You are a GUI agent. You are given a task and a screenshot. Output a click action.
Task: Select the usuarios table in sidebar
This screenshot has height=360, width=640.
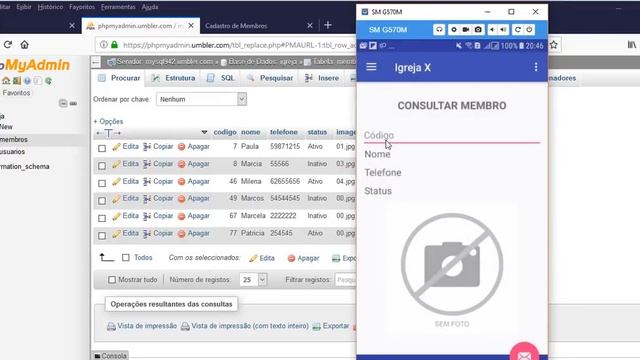[13, 152]
